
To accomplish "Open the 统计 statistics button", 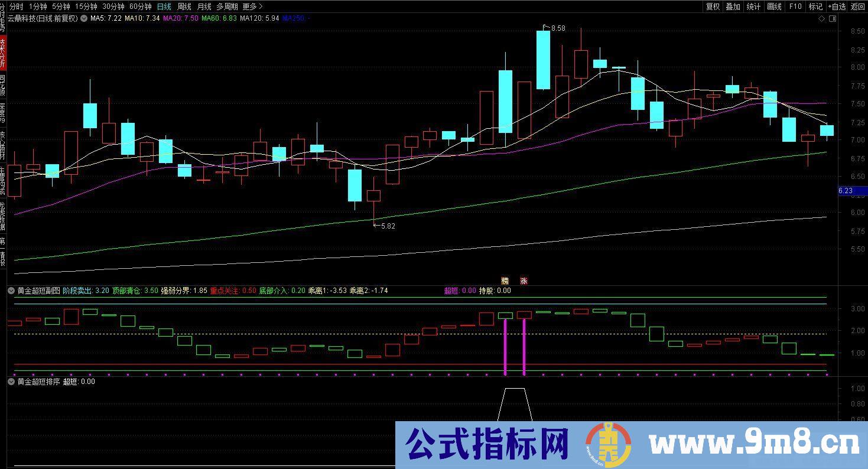I will pos(753,6).
